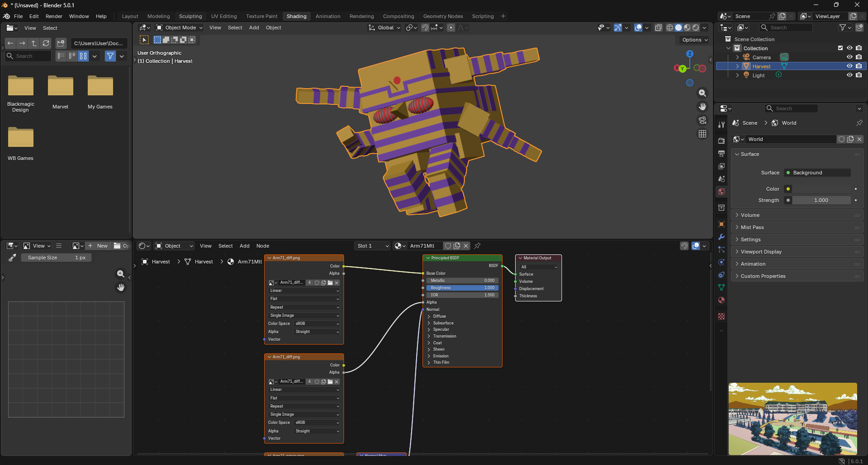Screen dimensions: 868x465
Task: Click the Roughness slider in Principled BSDF
Action: pos(462,288)
